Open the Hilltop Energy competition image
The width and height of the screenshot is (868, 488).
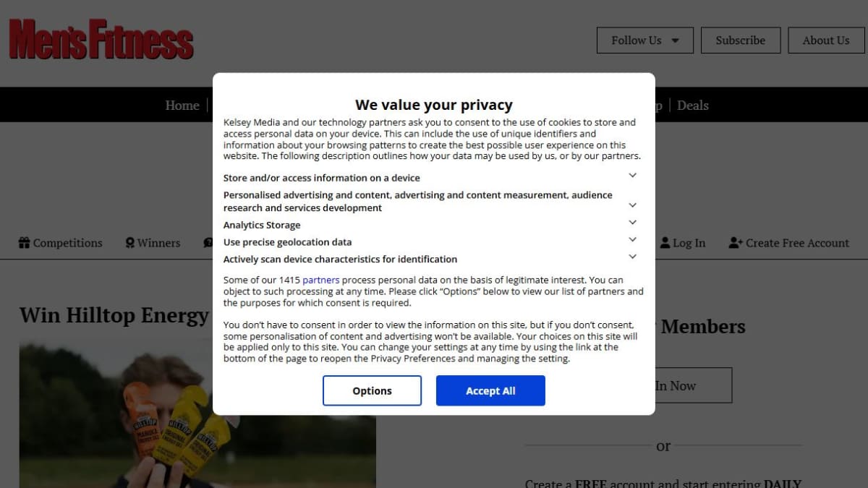click(x=116, y=415)
